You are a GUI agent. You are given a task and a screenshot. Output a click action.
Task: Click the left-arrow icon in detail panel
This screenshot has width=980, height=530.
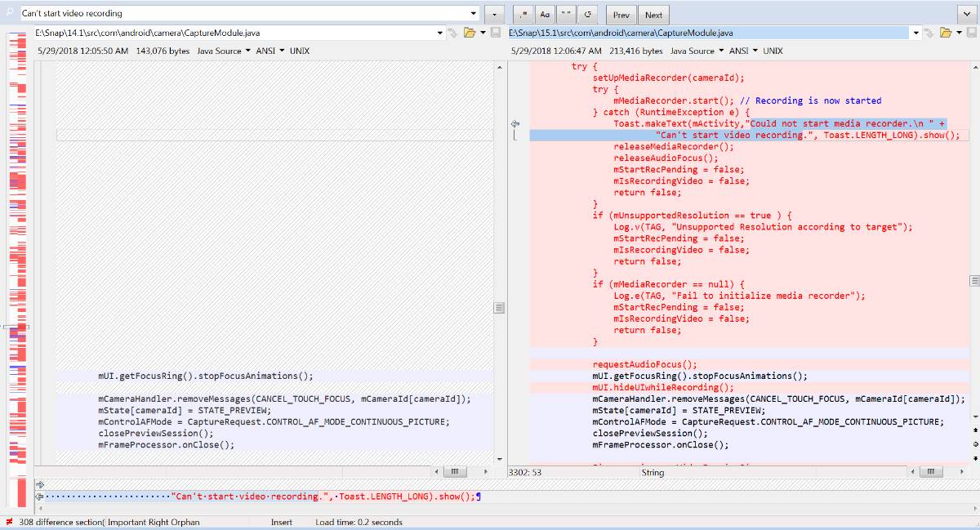(40, 497)
